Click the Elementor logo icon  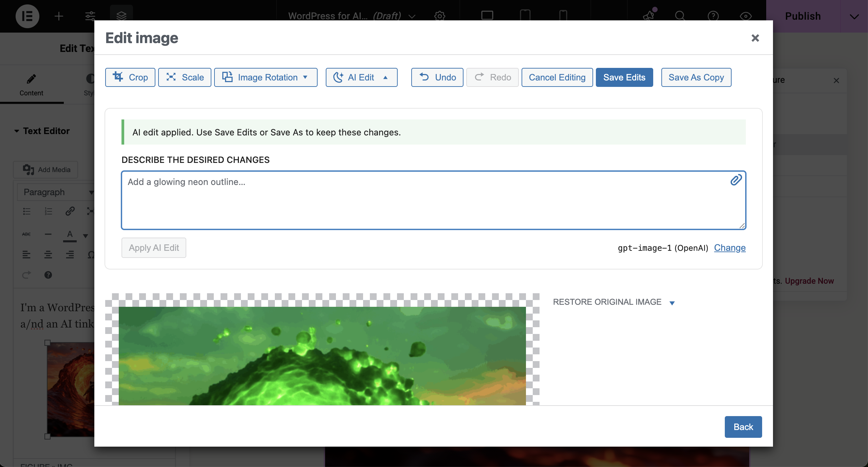(27, 16)
